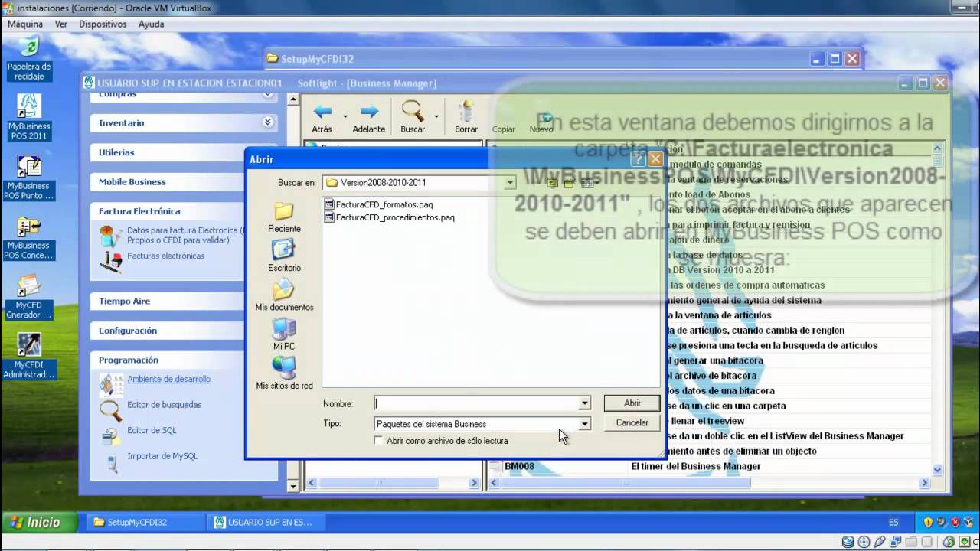Select MyCFDI Administrad... desktop icon
This screenshot has width=980, height=551.
coord(29,356)
